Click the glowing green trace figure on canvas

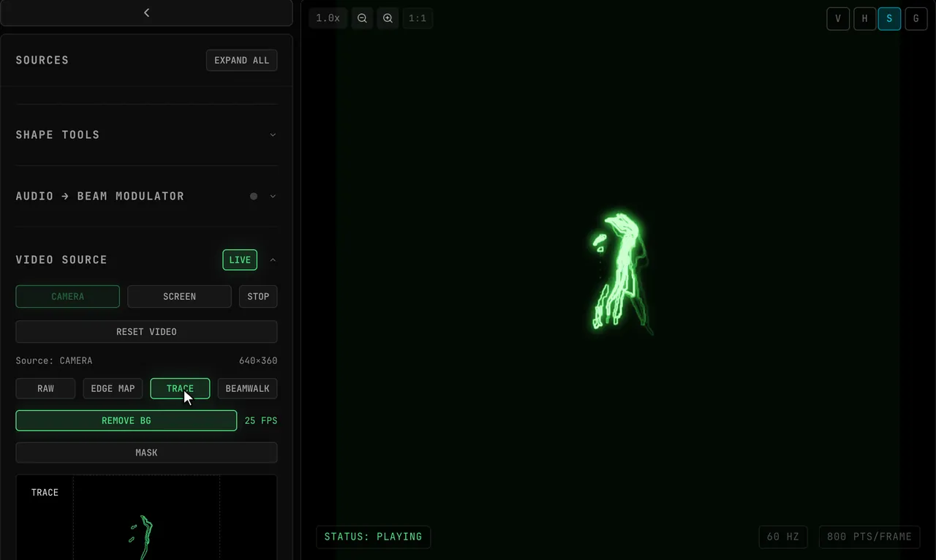[x=620, y=274]
